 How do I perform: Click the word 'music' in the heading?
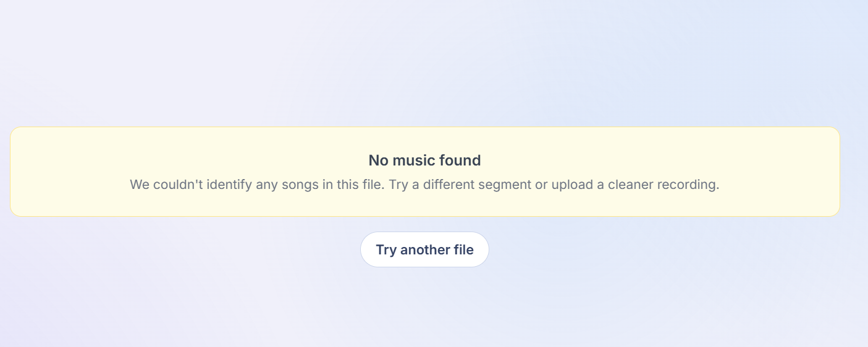pyautogui.click(x=414, y=161)
